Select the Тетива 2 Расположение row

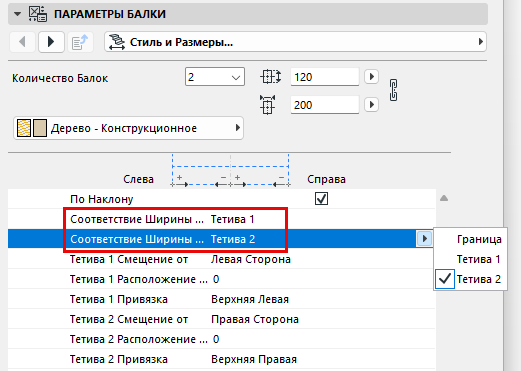pos(222,339)
